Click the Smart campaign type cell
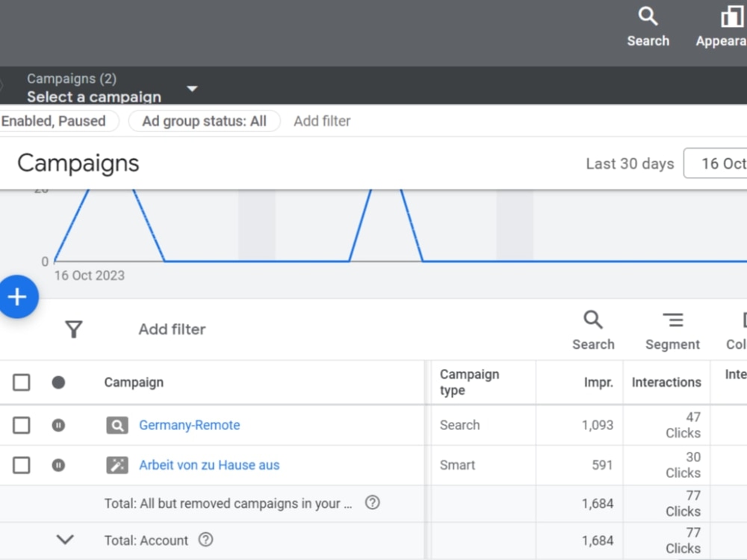Screen dimensions: 747x560 click(x=457, y=465)
